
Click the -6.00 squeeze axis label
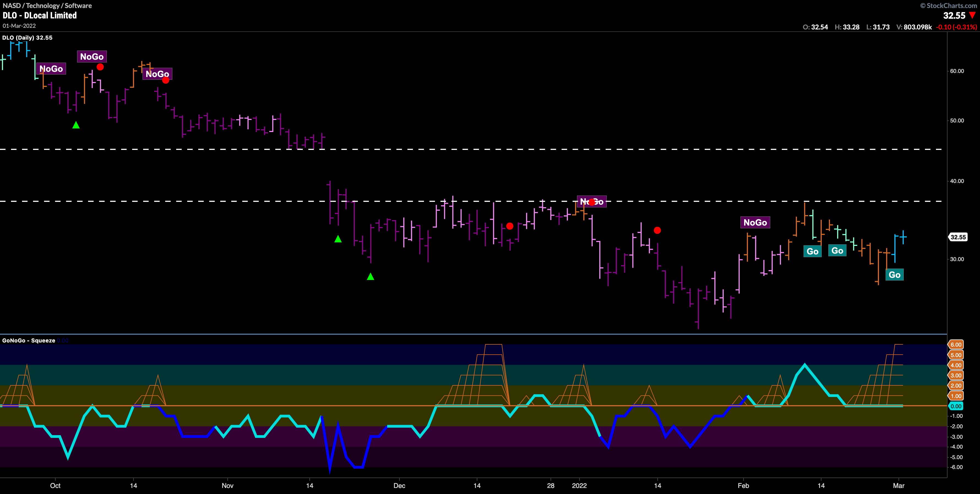956,467
